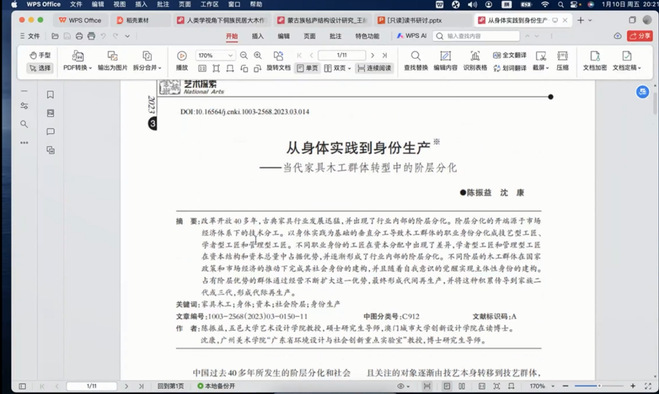Switch to 手型 hand mode
The height and width of the screenshot is (394, 659).
tap(40, 55)
